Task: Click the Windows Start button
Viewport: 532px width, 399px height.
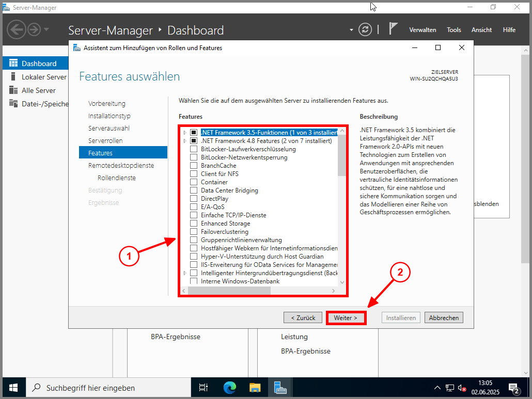Action: point(13,388)
